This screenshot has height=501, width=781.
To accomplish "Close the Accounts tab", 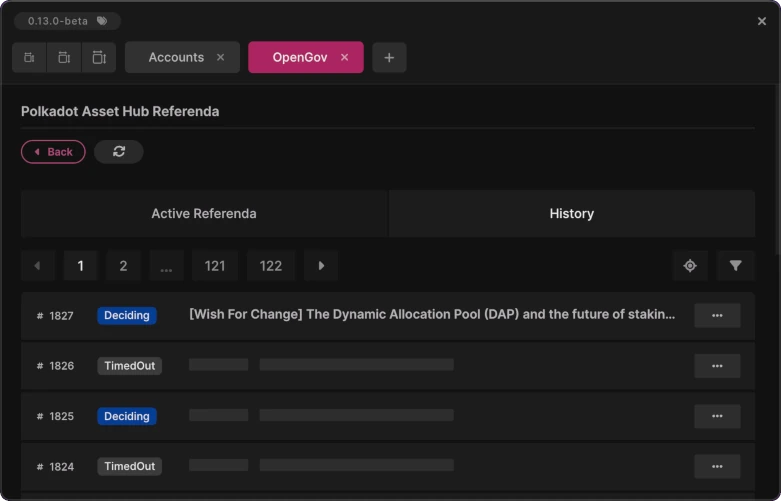I will [221, 58].
